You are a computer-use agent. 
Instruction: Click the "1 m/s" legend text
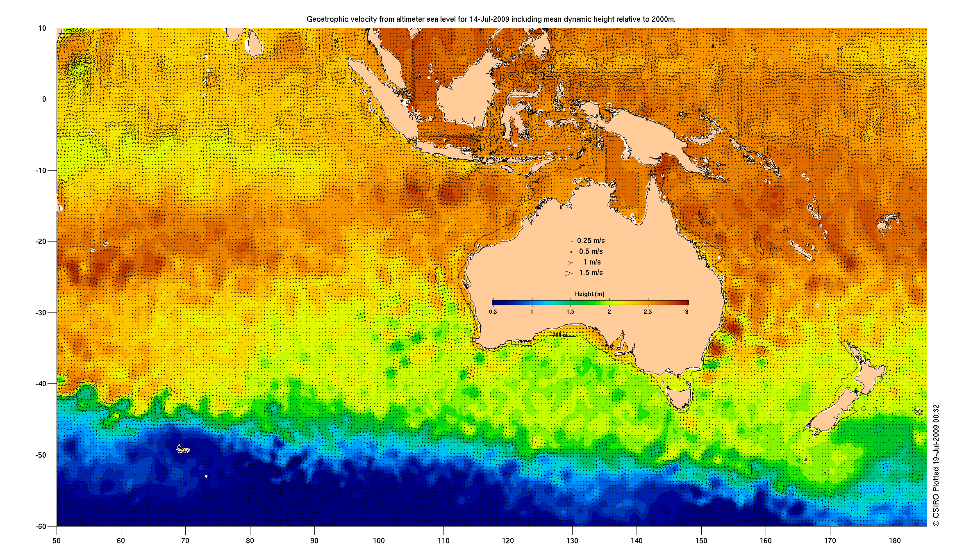click(592, 262)
